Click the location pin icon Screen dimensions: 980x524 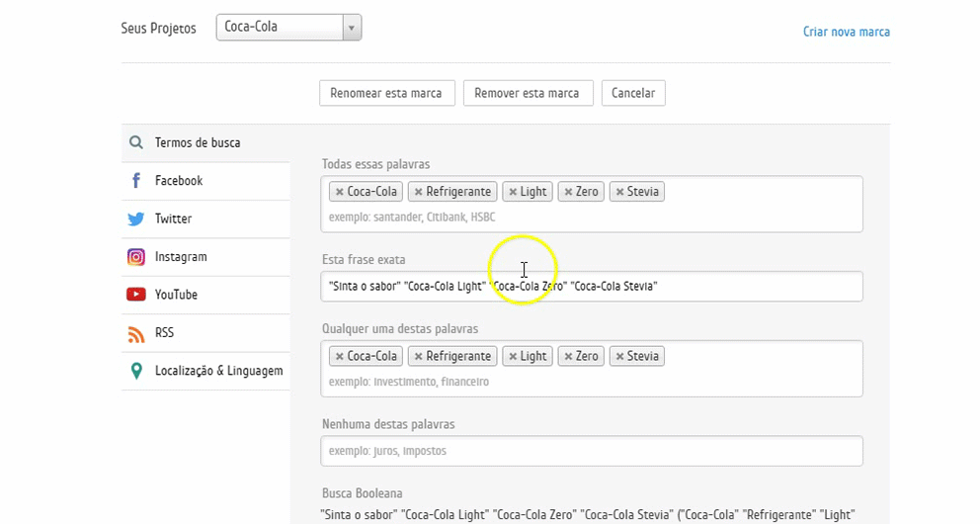click(136, 371)
